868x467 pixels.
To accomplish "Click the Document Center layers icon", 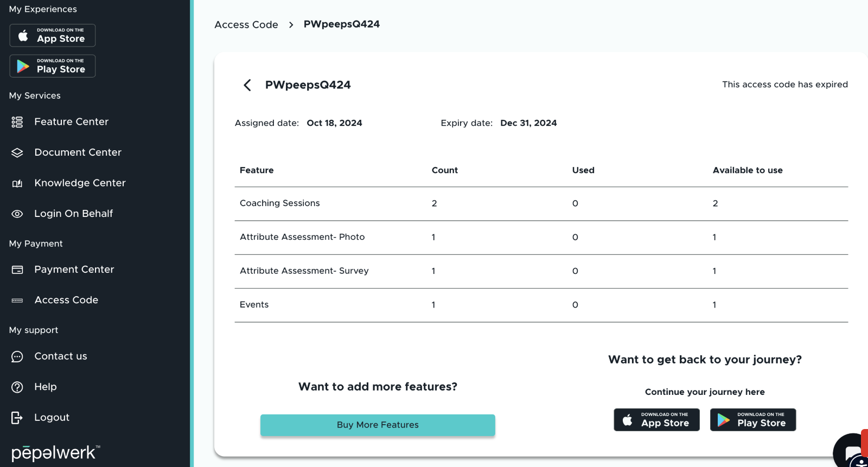I will pos(17,153).
